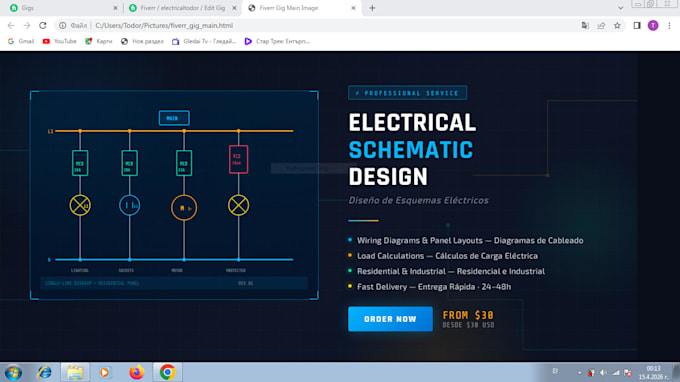Click the Diseño de Esquemas Eléctricos subtitle
Screen dimensions: 680x382
[418, 200]
